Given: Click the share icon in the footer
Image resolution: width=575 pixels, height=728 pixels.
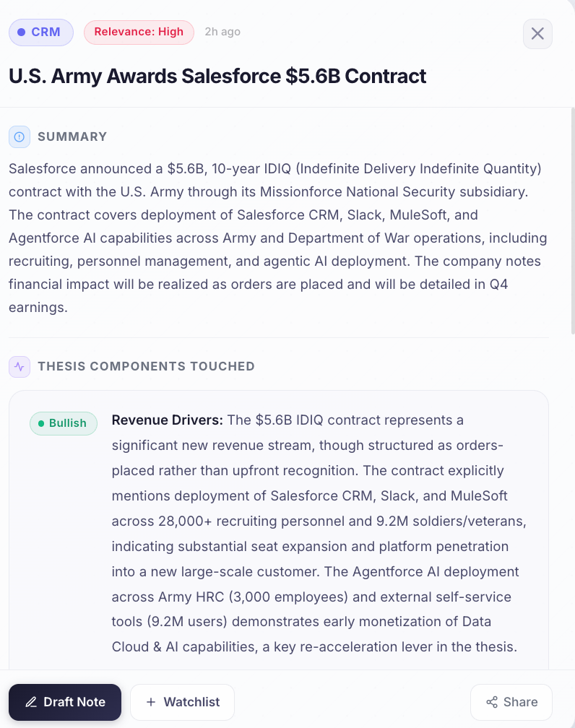Looking at the screenshot, I should point(492,702).
